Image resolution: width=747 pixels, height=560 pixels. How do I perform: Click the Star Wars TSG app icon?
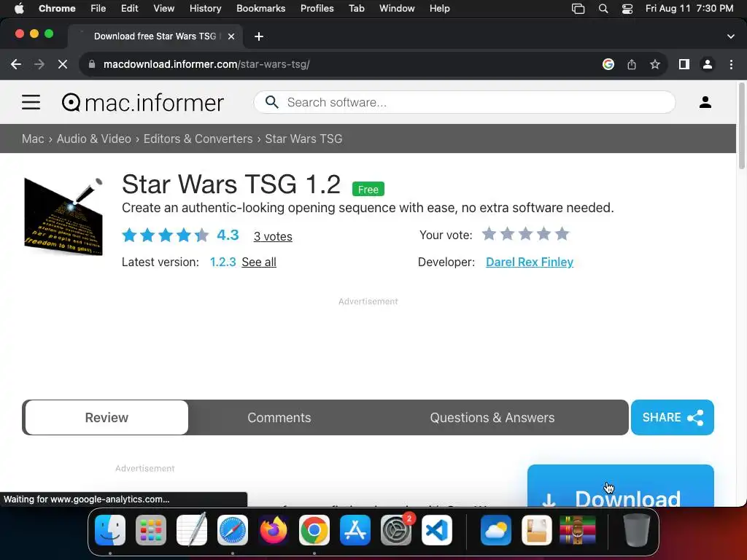click(63, 217)
